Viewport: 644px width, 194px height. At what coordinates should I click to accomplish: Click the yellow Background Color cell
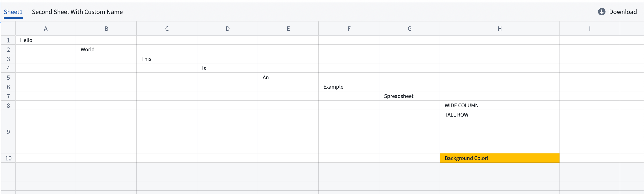[500, 158]
